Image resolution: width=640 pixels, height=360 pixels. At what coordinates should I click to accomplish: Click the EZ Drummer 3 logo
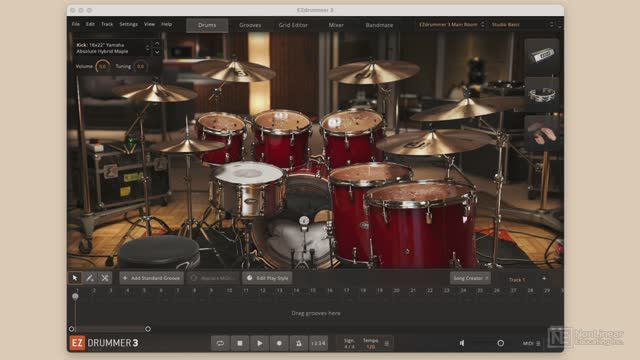tap(104, 343)
